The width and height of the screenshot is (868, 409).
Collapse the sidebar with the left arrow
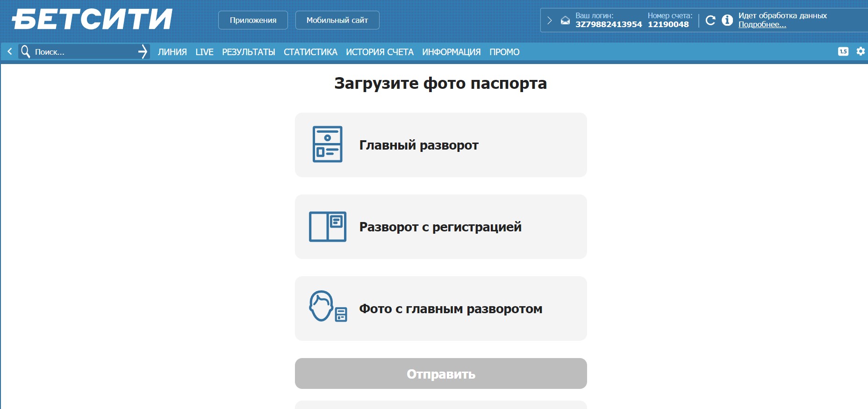point(9,51)
